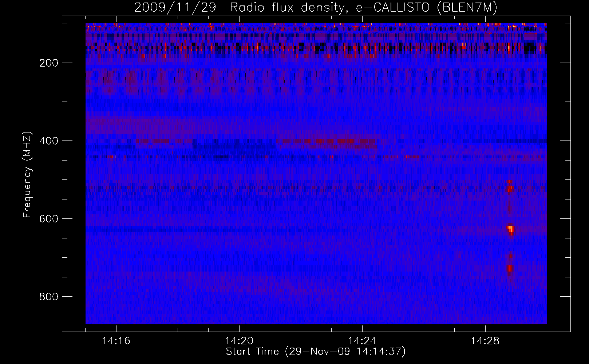Viewport: 589px width, 364px height.
Task: Click the plot title mentioning e-CALLISTO (BLEN7M)
Action: [316, 7]
